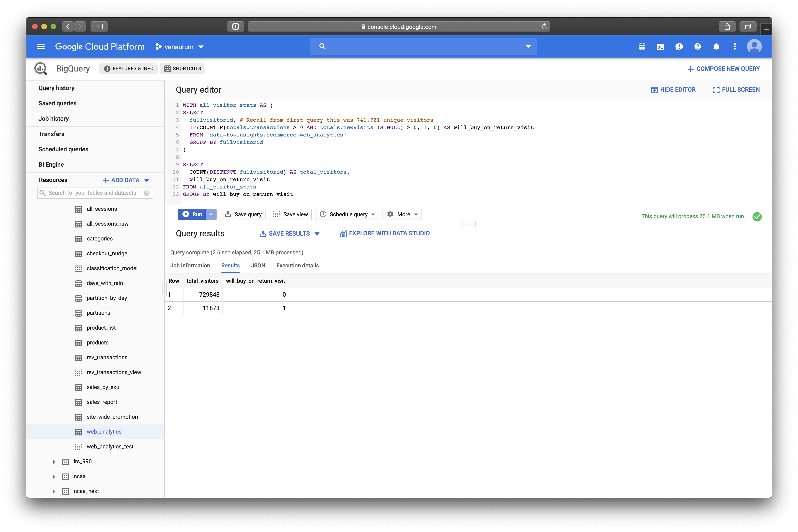
Task: Click the password manager icon by the address bar
Action: coord(235,26)
